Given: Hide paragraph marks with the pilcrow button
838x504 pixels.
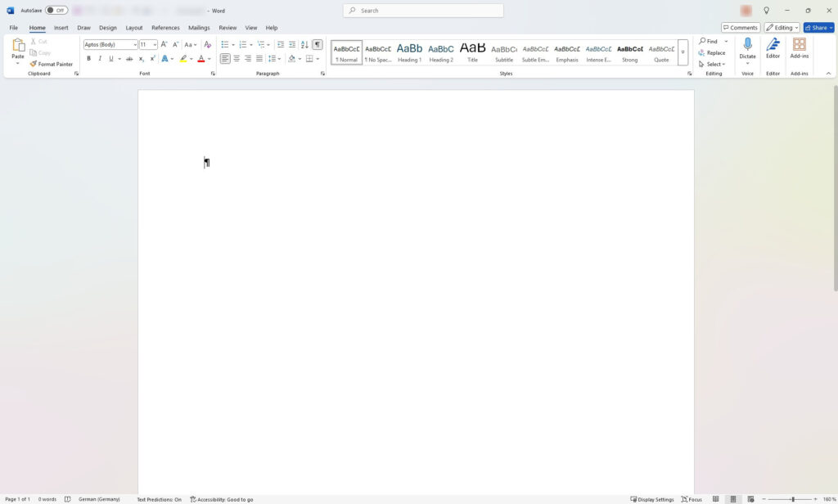Looking at the screenshot, I should 318,44.
